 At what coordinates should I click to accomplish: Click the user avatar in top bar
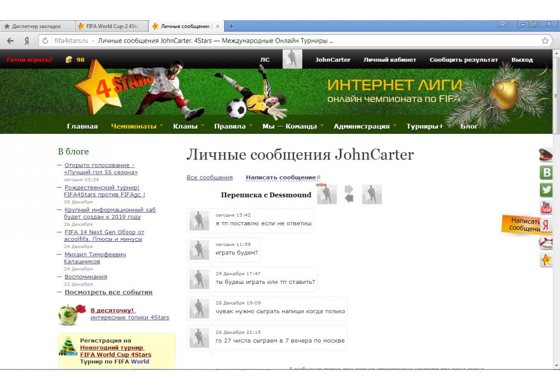point(292,59)
